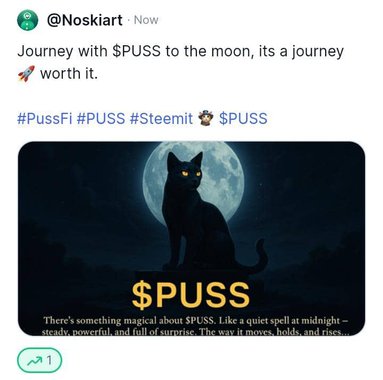Screen dimensions: 383x380
Task: Click the black cat's glowing yellow eyes
Action: click(191, 174)
